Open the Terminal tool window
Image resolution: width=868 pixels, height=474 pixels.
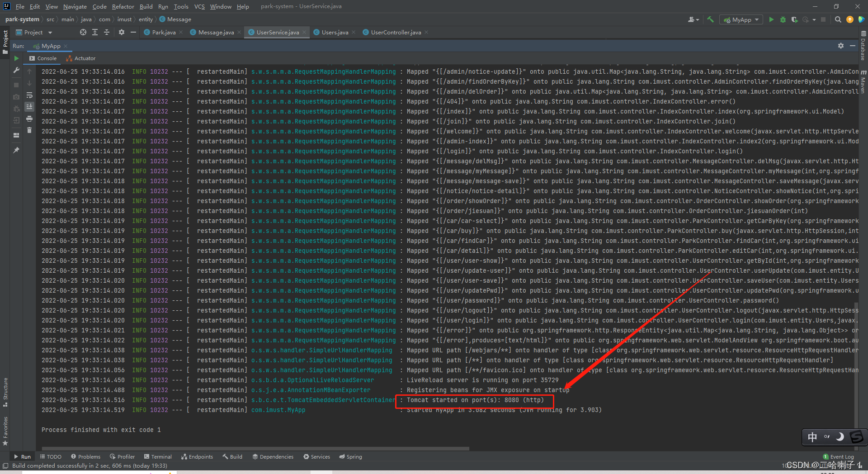tap(158, 457)
